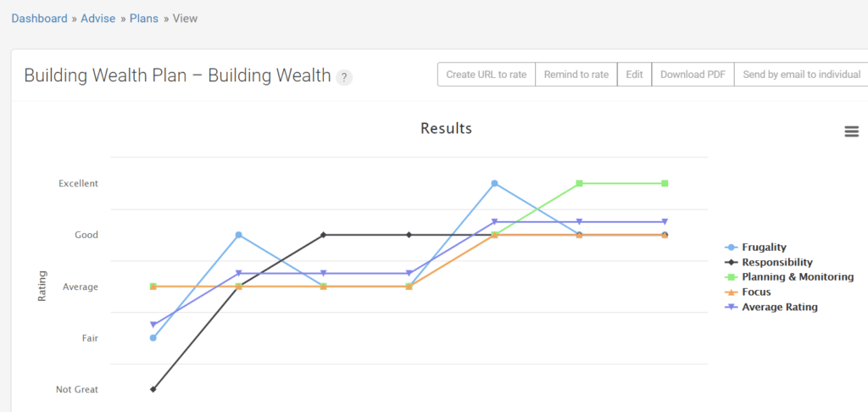Toggle the Frugality series in legend
The image size is (868, 412).
(764, 248)
